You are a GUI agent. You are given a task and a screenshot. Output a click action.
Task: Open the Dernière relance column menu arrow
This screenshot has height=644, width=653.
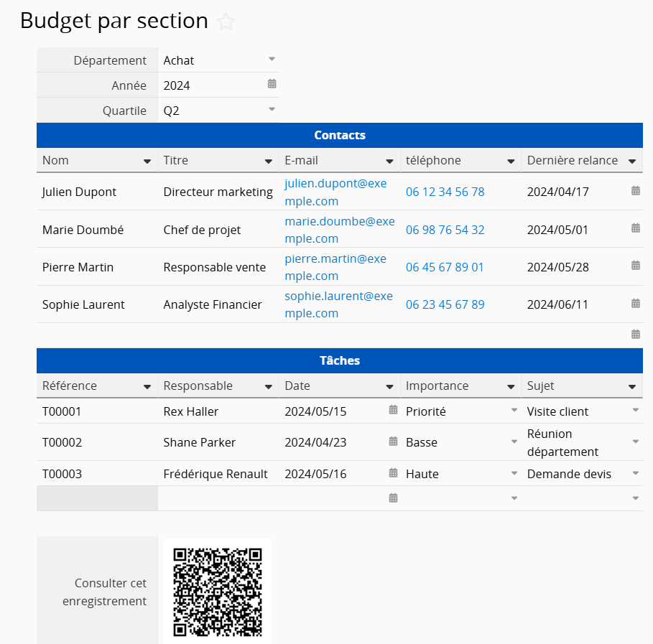(632, 161)
